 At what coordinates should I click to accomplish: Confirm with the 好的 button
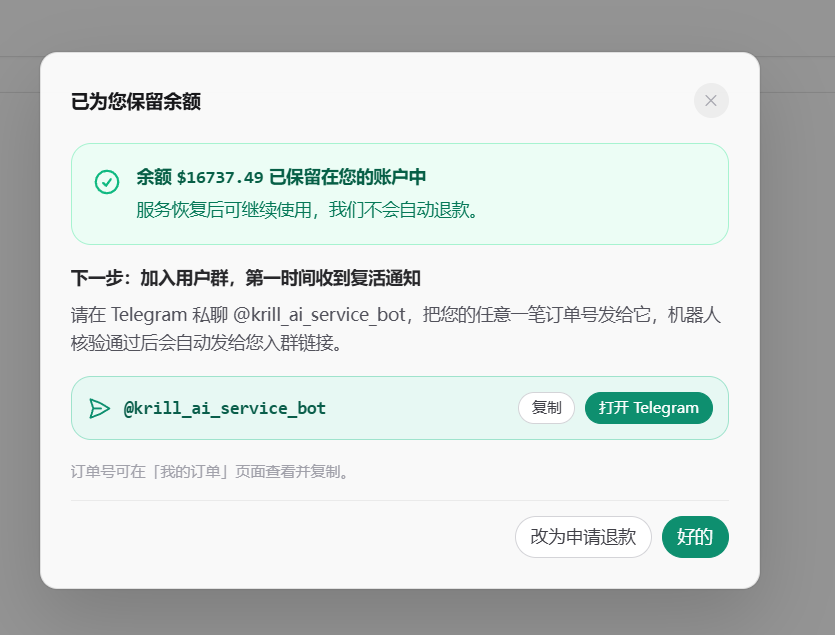click(695, 537)
